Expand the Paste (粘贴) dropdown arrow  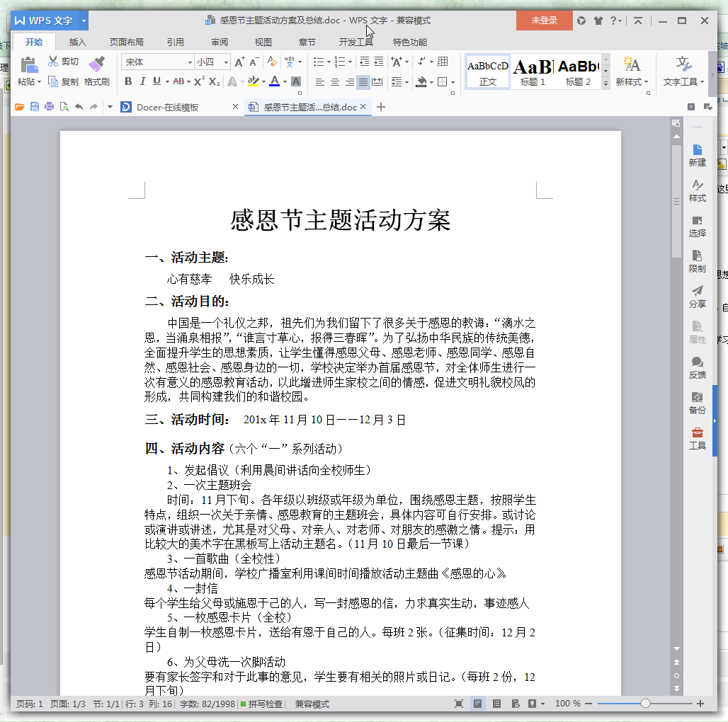click(39, 82)
